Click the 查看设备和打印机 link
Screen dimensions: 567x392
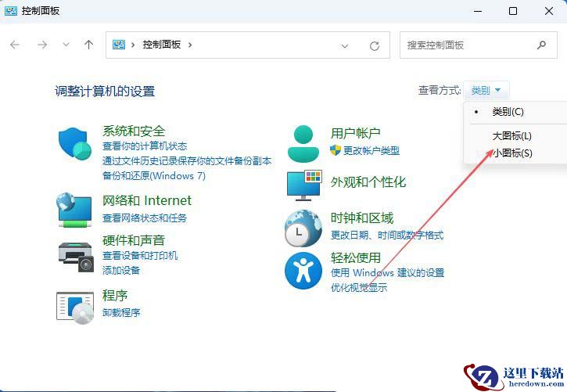(140, 256)
